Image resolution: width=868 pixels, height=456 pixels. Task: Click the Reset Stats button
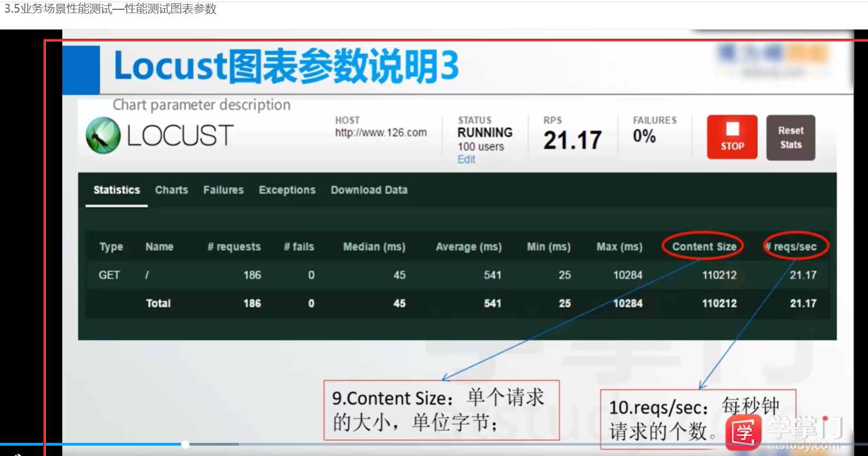click(790, 137)
